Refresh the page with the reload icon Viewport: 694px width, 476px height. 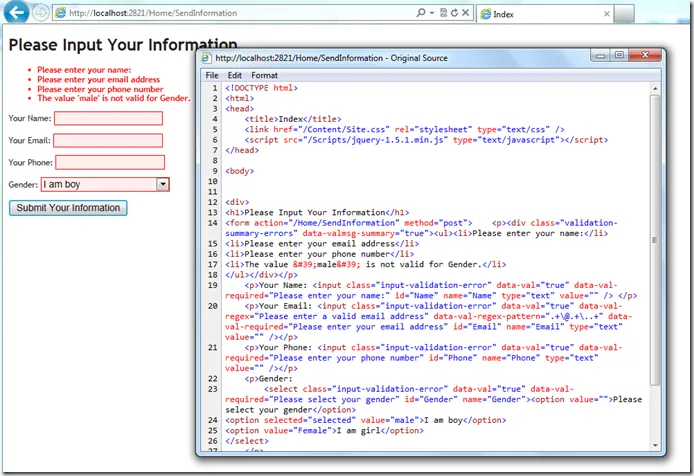point(454,14)
